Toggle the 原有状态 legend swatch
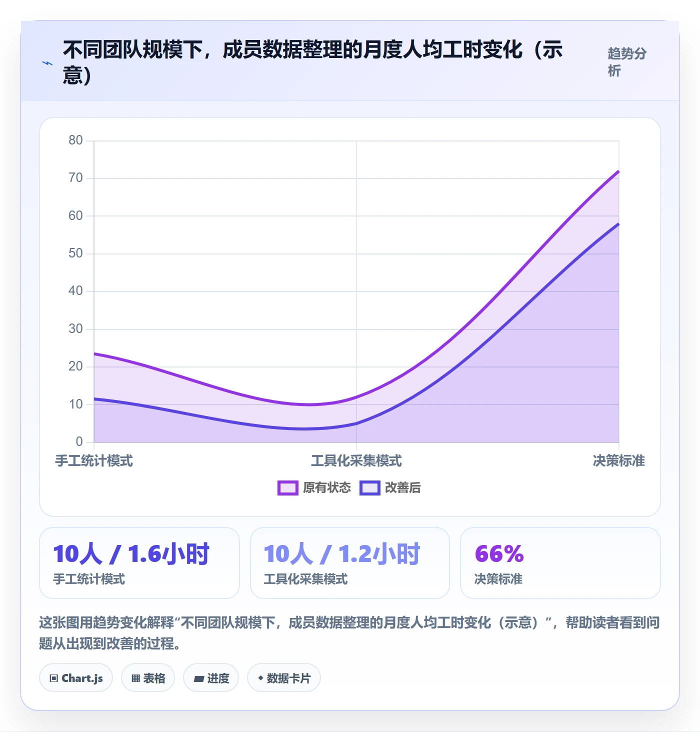This screenshot has width=700, height=732. (288, 487)
